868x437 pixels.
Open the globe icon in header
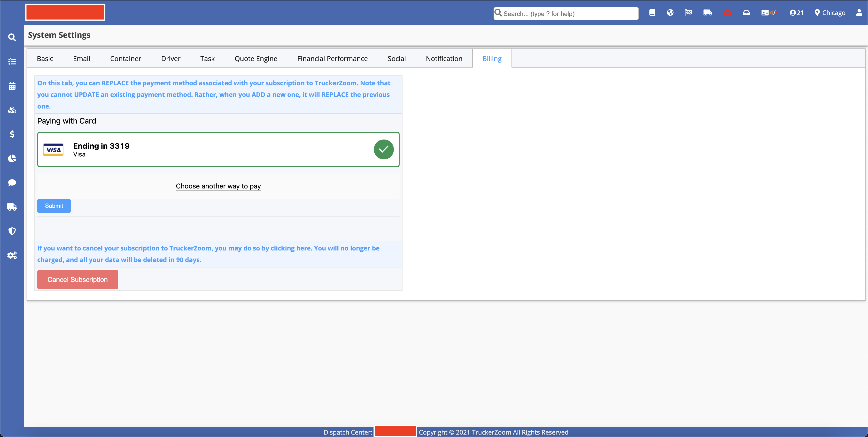pyautogui.click(x=670, y=13)
